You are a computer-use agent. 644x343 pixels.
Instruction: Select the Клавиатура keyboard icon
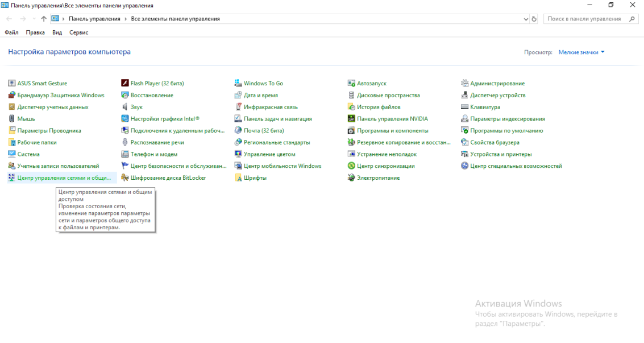click(465, 107)
